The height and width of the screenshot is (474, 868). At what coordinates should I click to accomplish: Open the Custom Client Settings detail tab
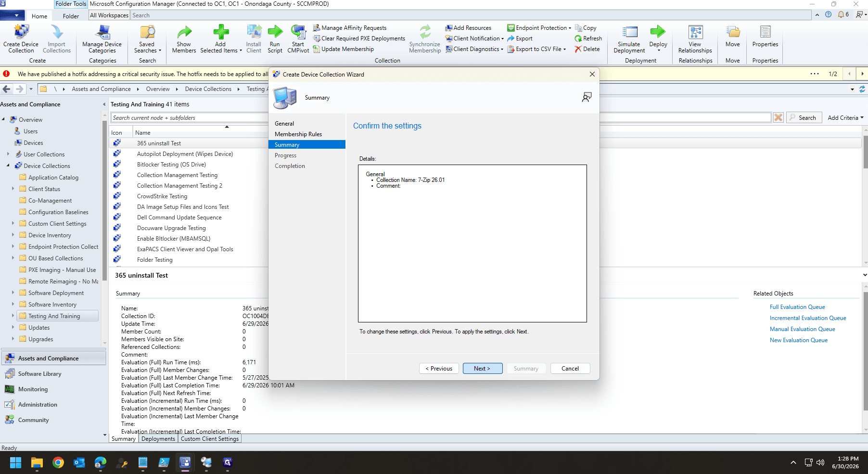coord(210,439)
